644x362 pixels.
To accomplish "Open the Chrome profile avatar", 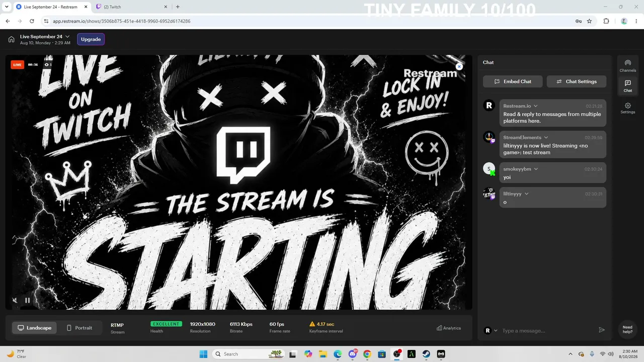I will coord(624,21).
